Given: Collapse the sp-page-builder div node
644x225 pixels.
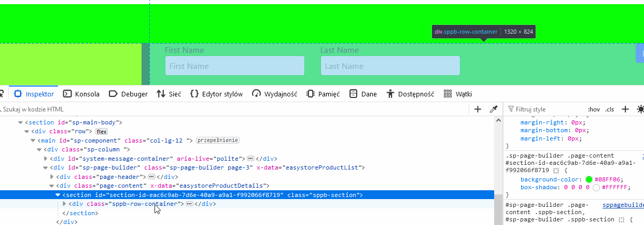Looking at the screenshot, I should click(46, 168).
